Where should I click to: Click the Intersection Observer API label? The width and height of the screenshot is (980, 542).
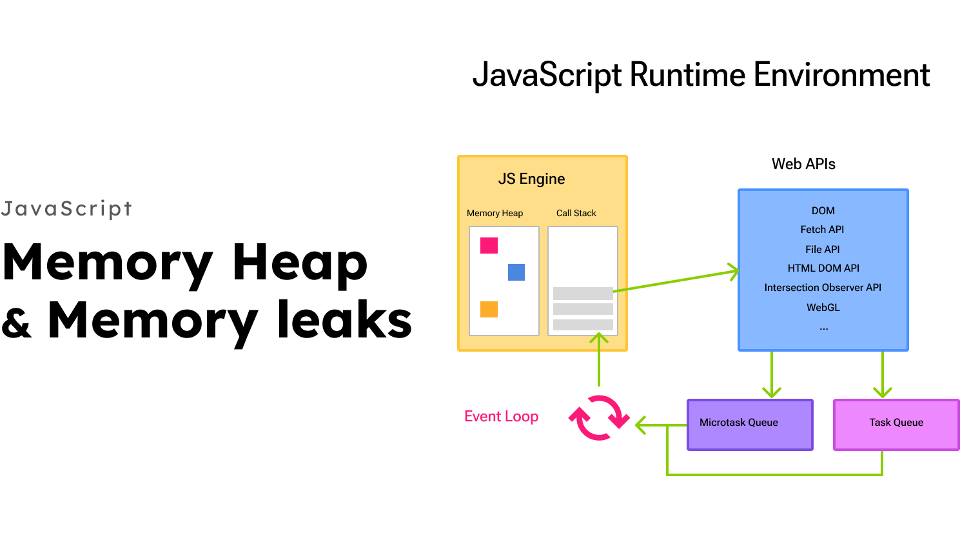[822, 288]
